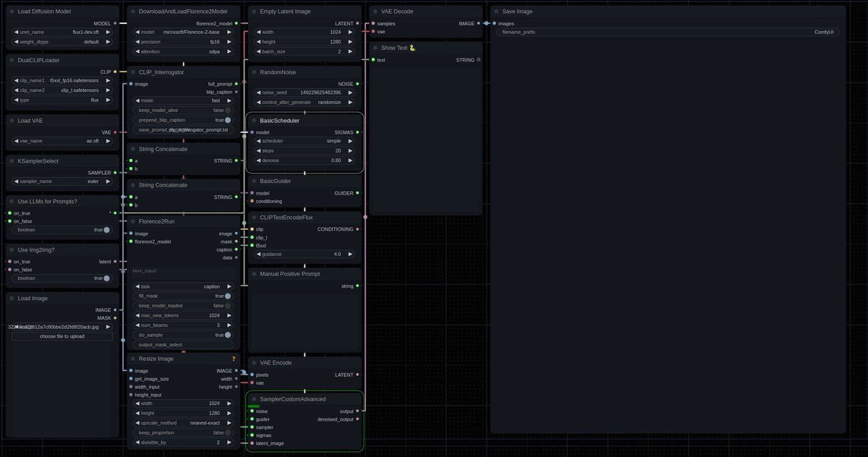Collapse the BasicScheduler node via its title dot

254,121
